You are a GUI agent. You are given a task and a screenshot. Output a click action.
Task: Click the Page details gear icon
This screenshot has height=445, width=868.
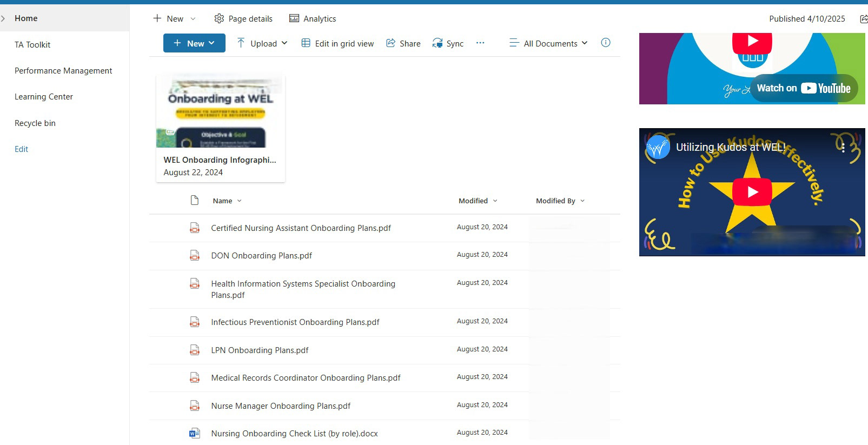[x=219, y=18]
